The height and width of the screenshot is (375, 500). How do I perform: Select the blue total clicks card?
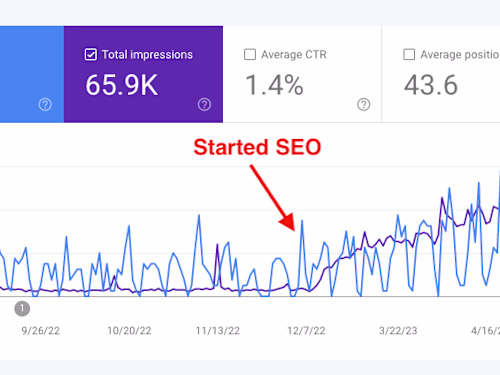tap(32, 74)
